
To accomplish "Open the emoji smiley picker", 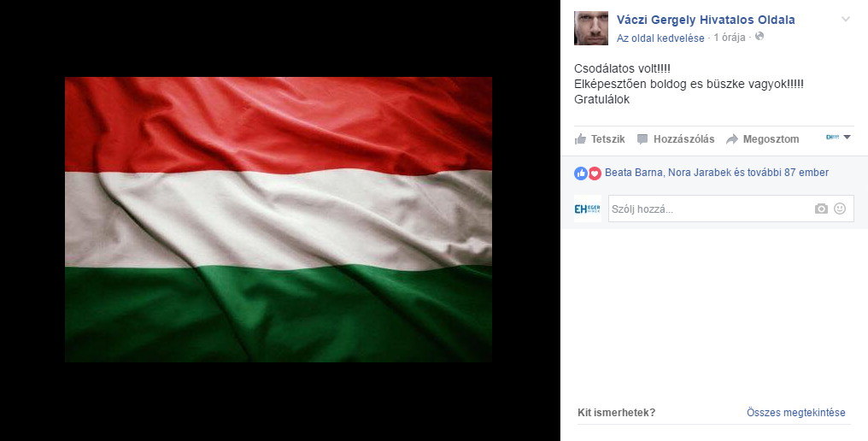I will point(840,209).
